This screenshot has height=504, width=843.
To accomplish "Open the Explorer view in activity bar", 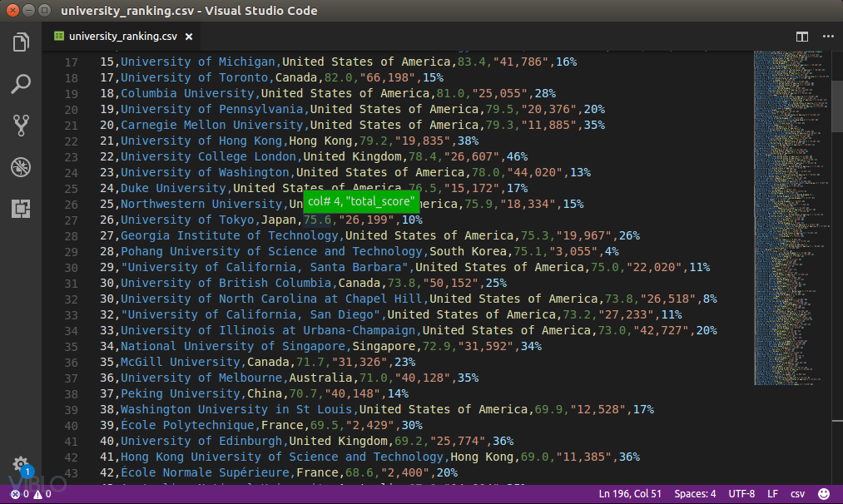I will 21,42.
